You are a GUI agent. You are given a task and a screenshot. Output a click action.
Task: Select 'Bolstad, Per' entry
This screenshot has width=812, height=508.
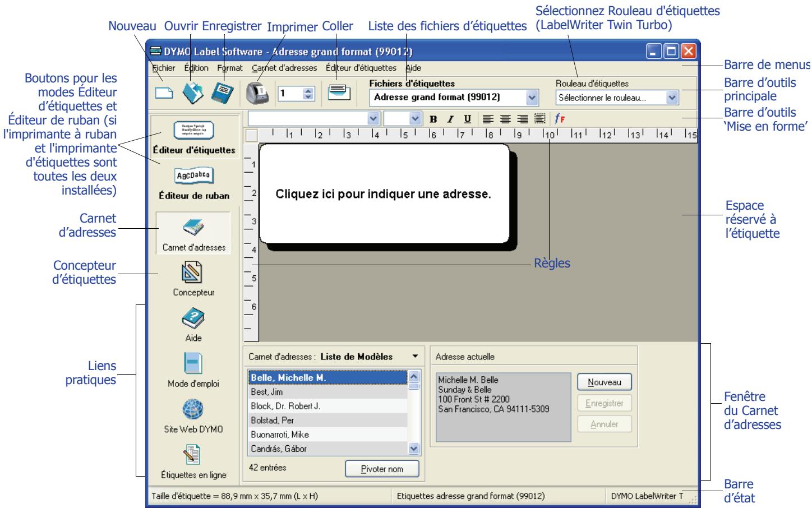327,420
